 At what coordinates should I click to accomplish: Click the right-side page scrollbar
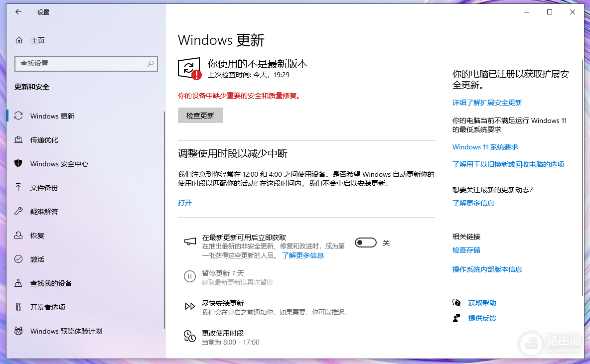[583, 177]
